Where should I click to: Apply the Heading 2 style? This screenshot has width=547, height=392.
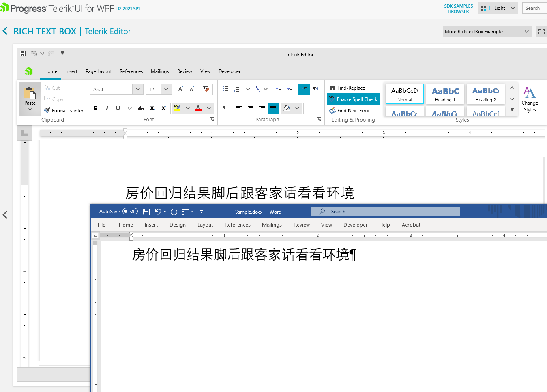[x=486, y=94]
